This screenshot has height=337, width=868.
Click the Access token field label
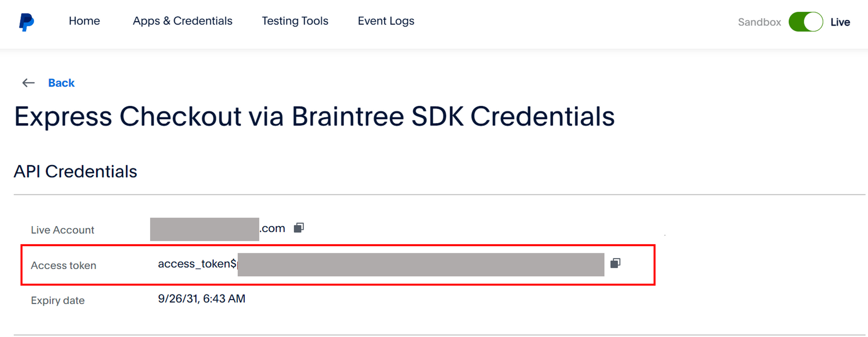tap(63, 266)
